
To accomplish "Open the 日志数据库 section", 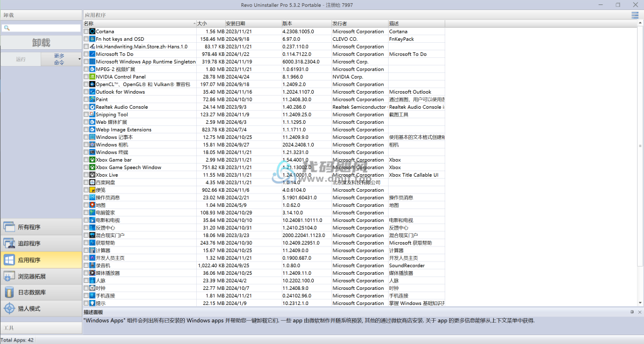I will (x=41, y=292).
